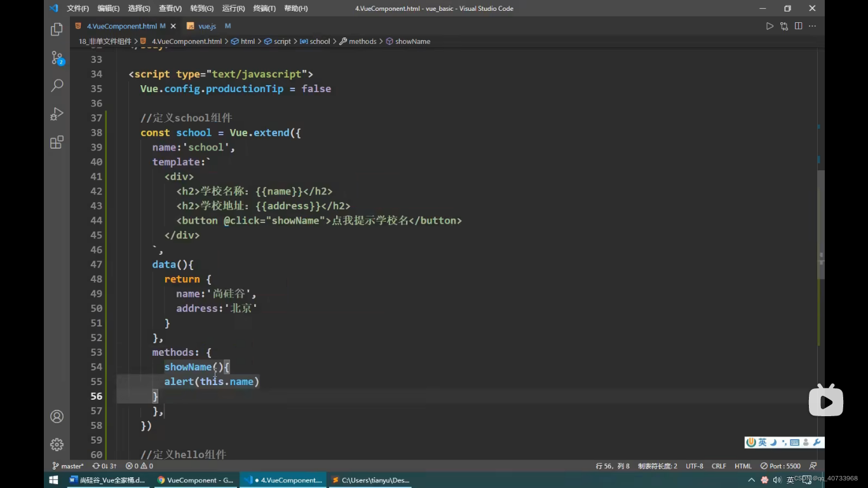Open the 编辑(E) menu
Viewport: 868px width, 488px height.
click(x=109, y=8)
